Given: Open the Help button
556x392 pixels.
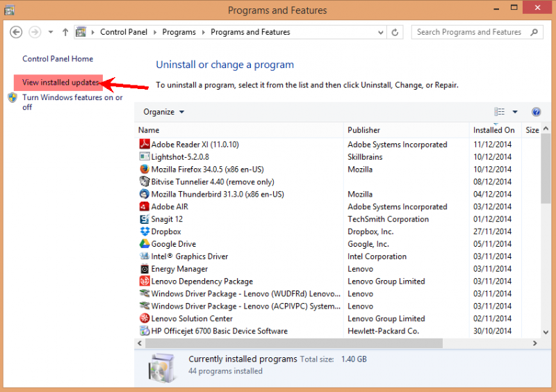Looking at the screenshot, I should click(x=536, y=112).
